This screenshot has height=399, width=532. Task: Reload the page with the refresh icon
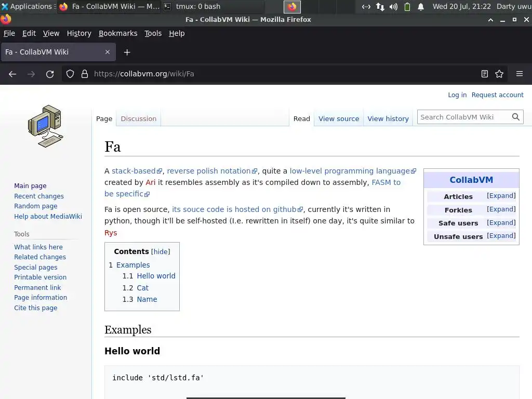pos(50,74)
